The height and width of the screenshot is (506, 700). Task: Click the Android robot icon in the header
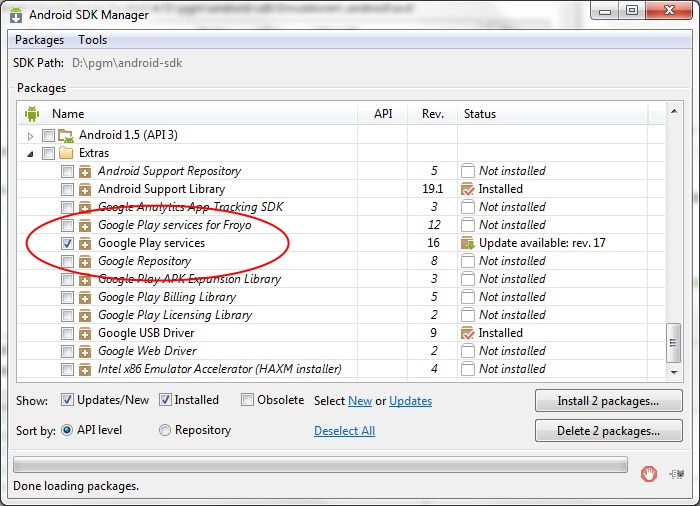tap(32, 114)
